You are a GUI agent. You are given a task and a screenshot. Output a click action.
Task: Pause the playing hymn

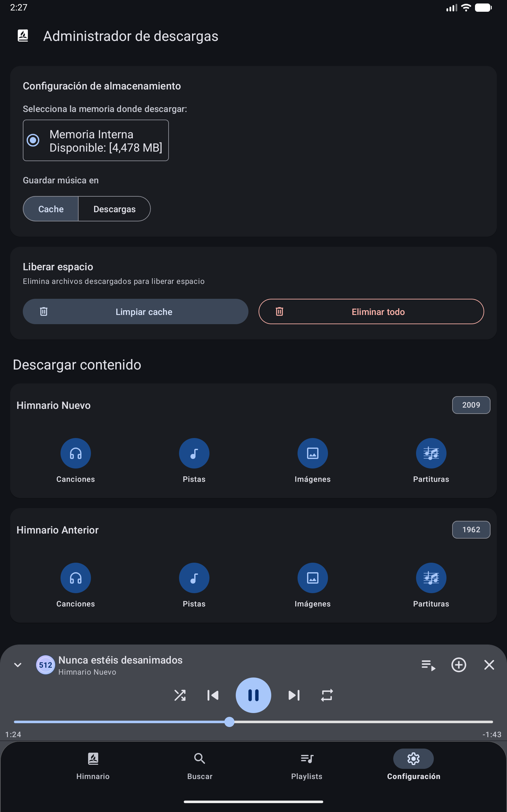point(253,695)
